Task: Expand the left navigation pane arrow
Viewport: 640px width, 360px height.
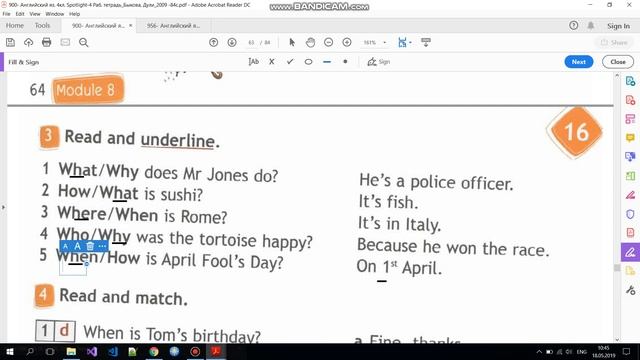Action: click(3, 207)
